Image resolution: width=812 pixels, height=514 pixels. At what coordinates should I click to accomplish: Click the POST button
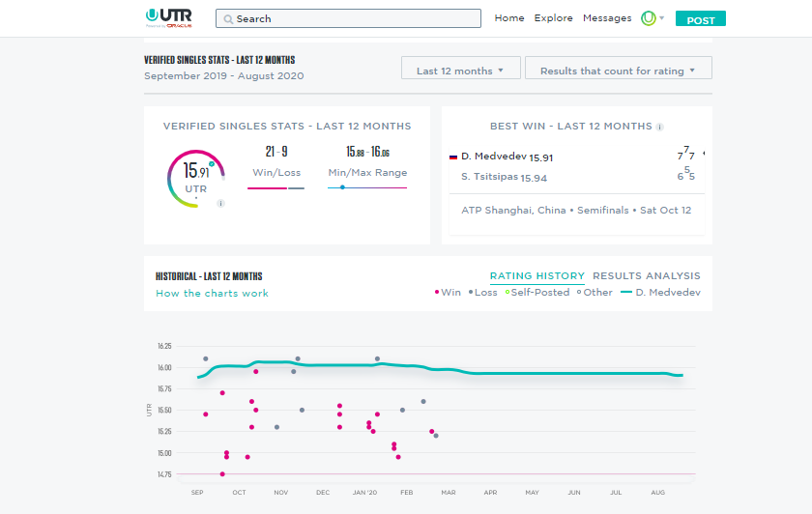[x=701, y=18]
